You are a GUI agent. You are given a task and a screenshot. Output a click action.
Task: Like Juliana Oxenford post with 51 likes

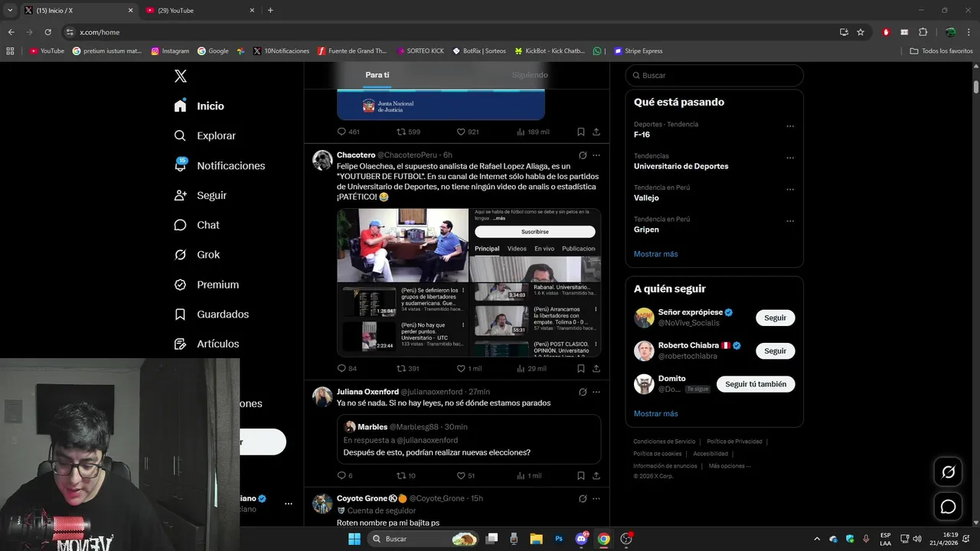tap(465, 475)
